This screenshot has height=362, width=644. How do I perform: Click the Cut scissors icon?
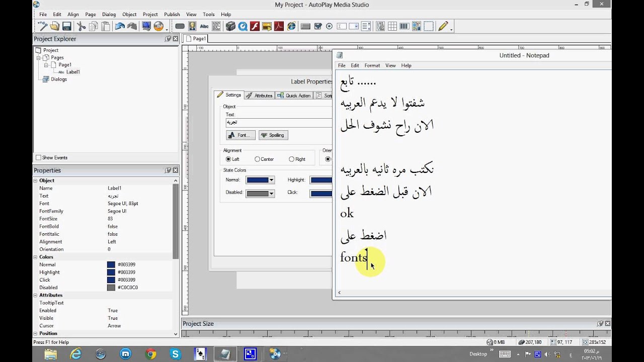click(82, 26)
